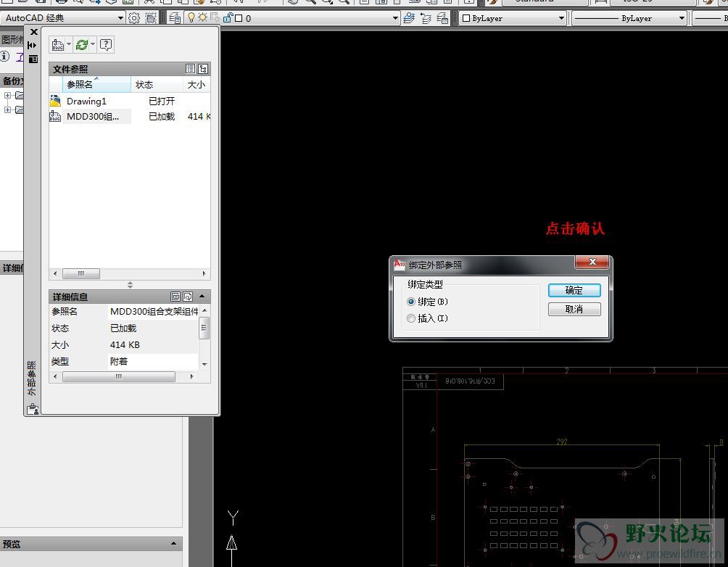Toggle the layer on/off light bulb

pyautogui.click(x=191, y=17)
